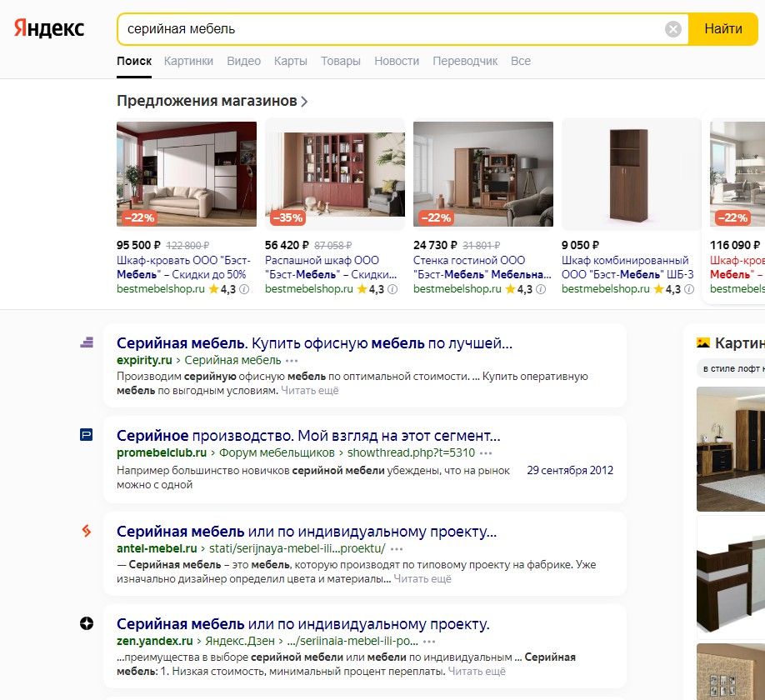Open the Все tab
This screenshot has width=765, height=700.
click(x=521, y=61)
